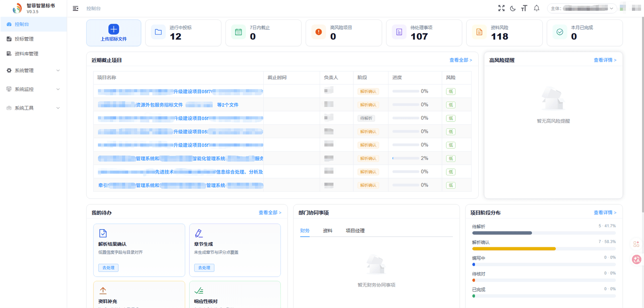Image resolution: width=644 pixels, height=308 pixels.
Task: Open 查看详情 link in 项目阶段分布
Action: point(605,212)
